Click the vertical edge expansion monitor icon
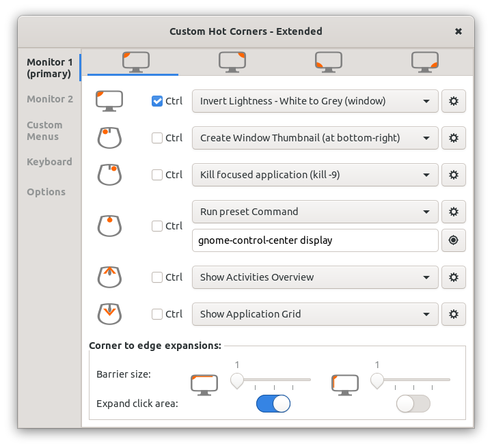The height and width of the screenshot is (448, 492). pyautogui.click(x=345, y=384)
